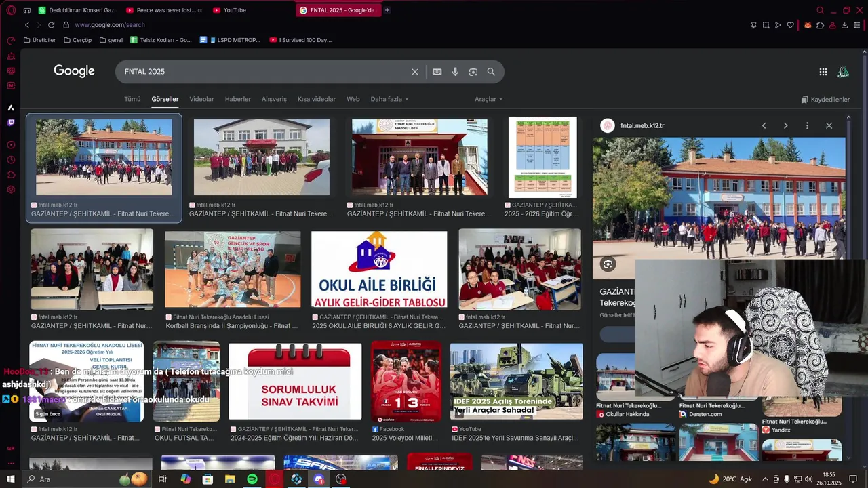Open the on-screen keyboard input tool
The width and height of the screenshot is (868, 488).
coord(437,72)
